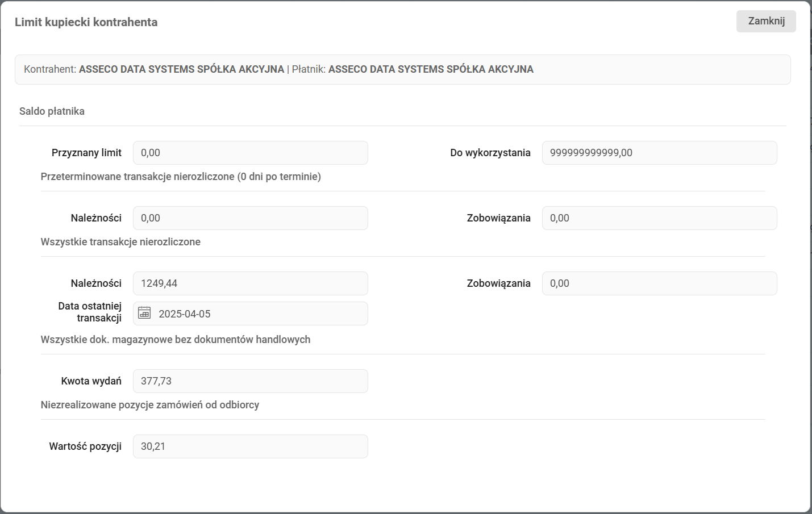812x514 pixels.
Task: Click the Wszystkie transakcje nierozliczone heading
Action: 120,242
